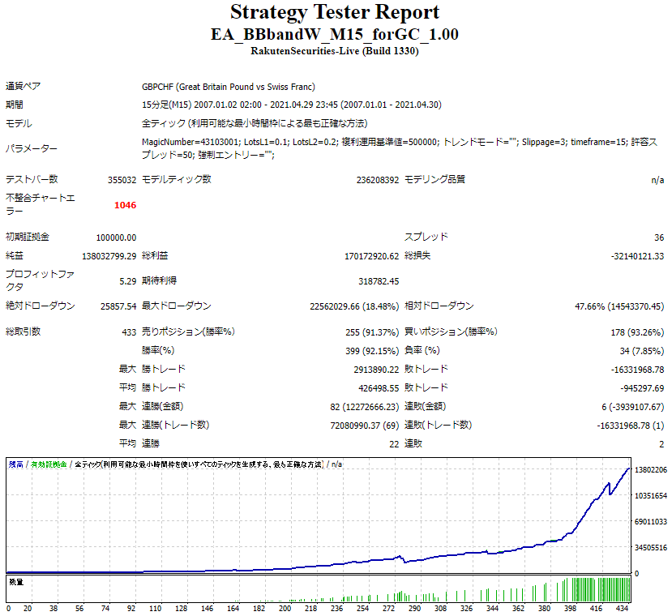Select the initial deposit 100000.00
Image resolution: width=672 pixels, height=616 pixels.
tap(116, 237)
